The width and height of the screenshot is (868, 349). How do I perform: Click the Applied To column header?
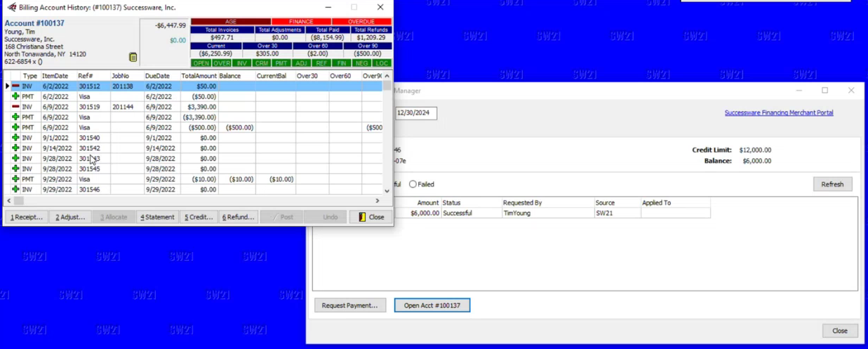(674, 203)
